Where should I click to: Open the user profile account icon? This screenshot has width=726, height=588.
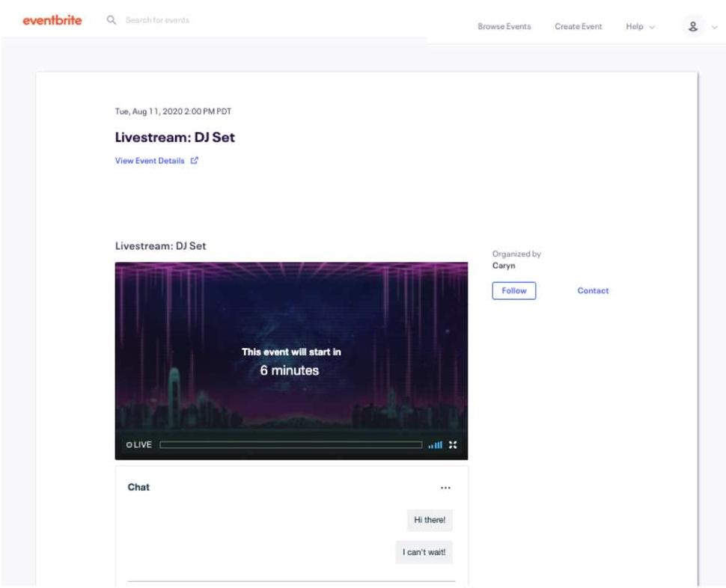tap(695, 25)
